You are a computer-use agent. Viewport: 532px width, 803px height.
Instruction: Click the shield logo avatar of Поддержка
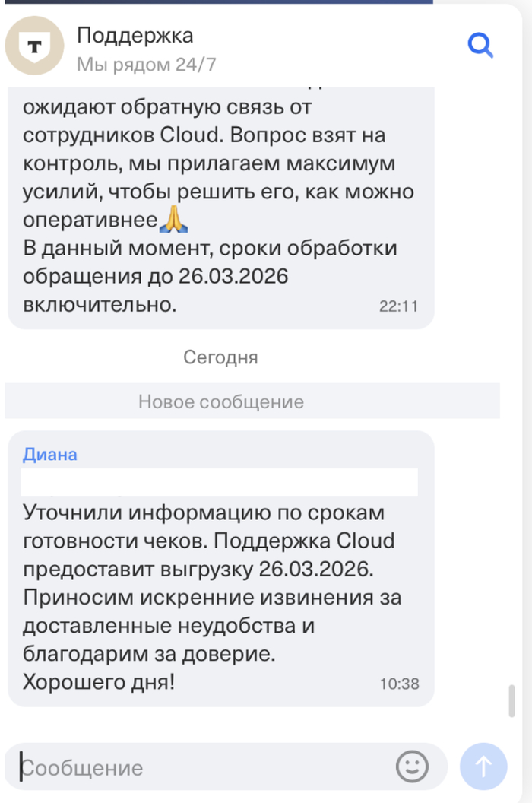(35, 46)
